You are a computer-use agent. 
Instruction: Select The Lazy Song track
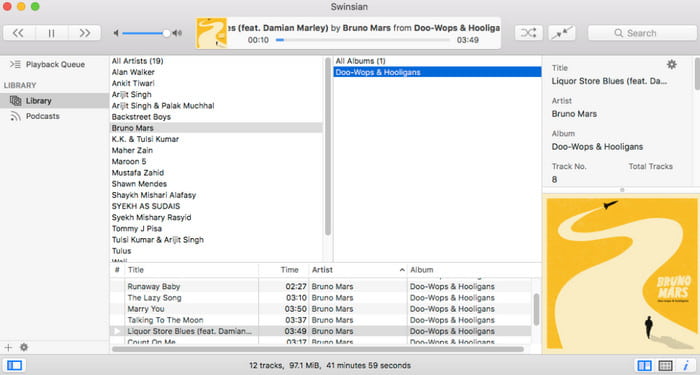(321, 298)
